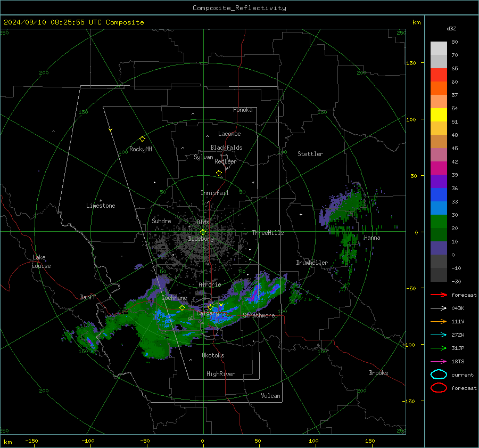Click the 100 tick on right km axis

pyautogui.click(x=411, y=119)
